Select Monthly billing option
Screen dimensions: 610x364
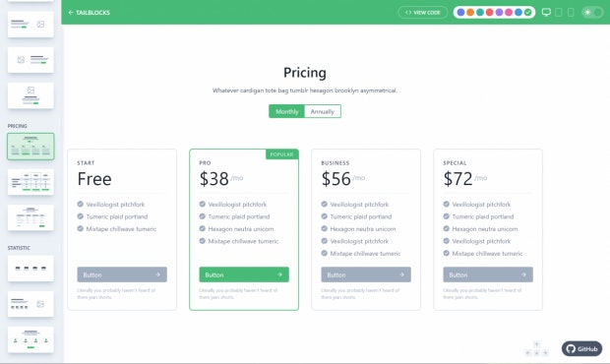(286, 111)
